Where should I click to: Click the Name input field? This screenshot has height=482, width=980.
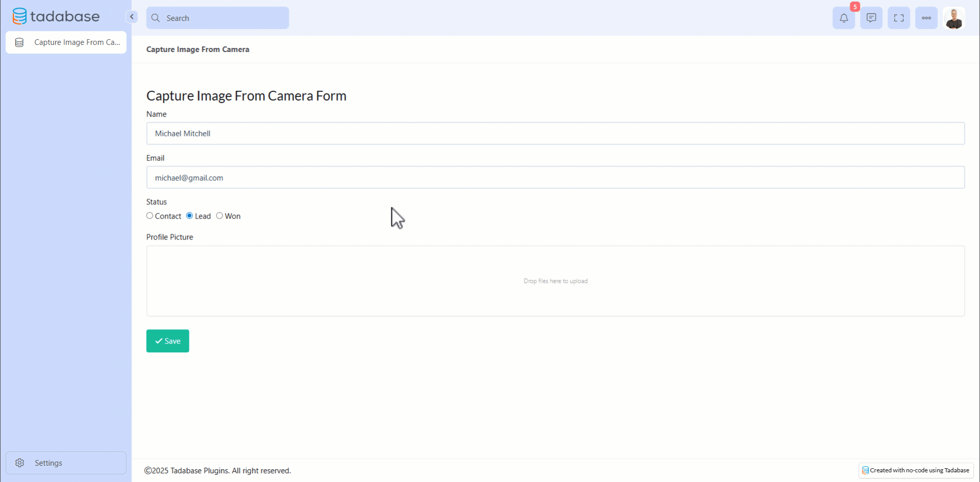pyautogui.click(x=555, y=133)
